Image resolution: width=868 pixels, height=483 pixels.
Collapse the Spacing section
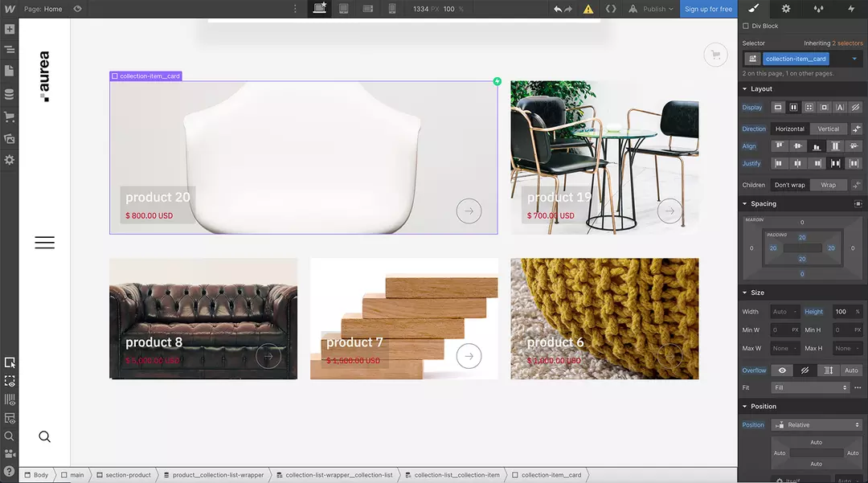click(764, 203)
